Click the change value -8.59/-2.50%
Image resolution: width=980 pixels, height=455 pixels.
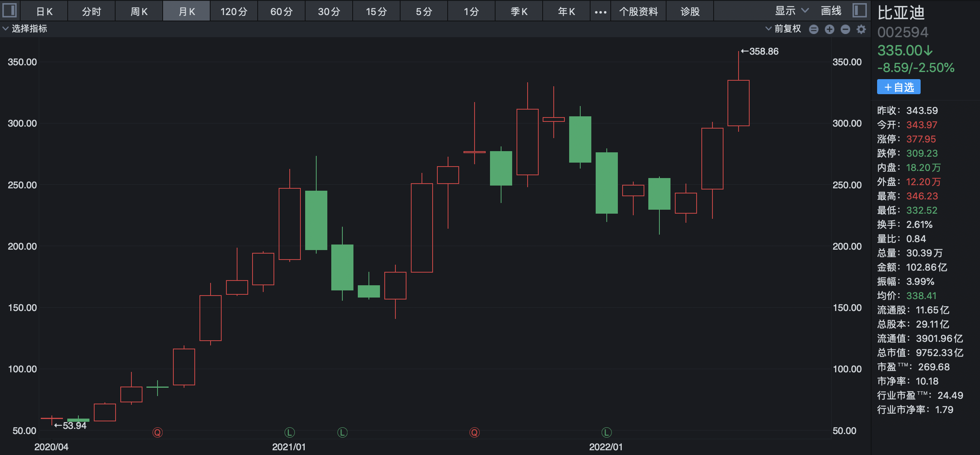click(916, 68)
